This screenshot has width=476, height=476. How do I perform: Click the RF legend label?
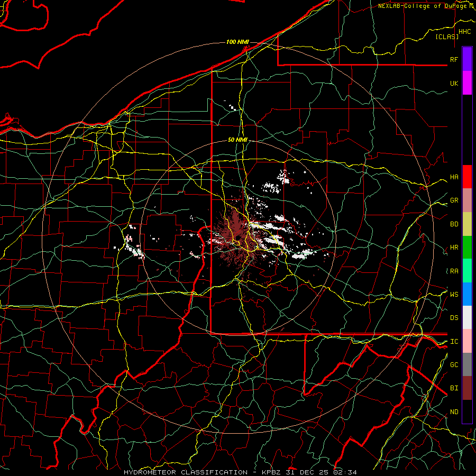(x=454, y=59)
